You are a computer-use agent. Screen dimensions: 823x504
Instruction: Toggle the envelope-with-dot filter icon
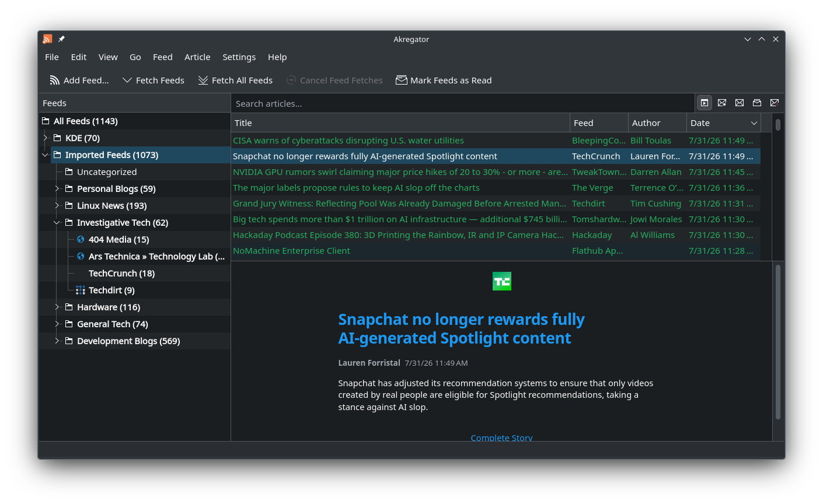[x=722, y=103]
